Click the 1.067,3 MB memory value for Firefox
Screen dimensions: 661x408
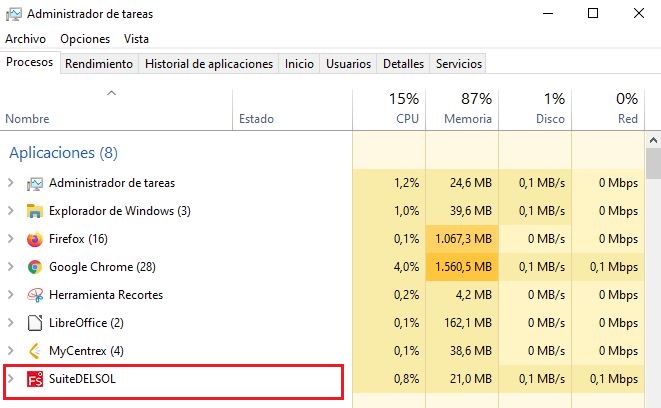point(463,239)
